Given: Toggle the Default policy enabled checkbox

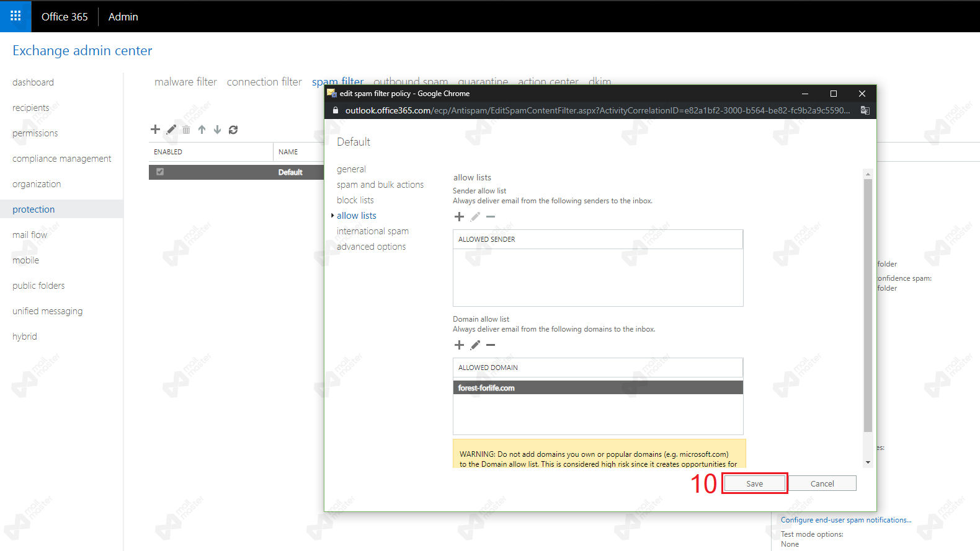Looking at the screenshot, I should 160,172.
